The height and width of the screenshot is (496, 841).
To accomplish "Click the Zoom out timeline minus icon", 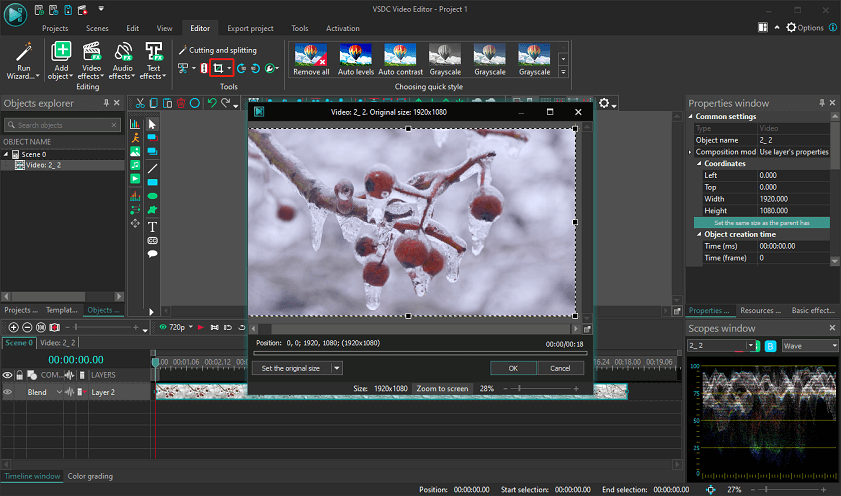I will click(x=27, y=327).
